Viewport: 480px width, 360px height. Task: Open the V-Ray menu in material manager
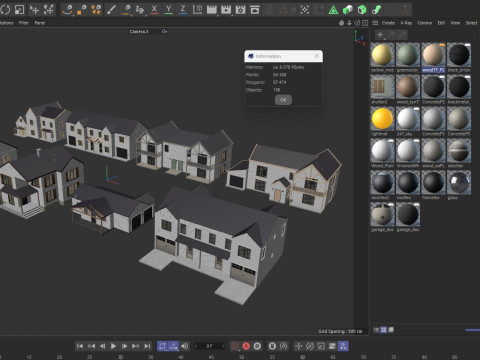click(406, 23)
